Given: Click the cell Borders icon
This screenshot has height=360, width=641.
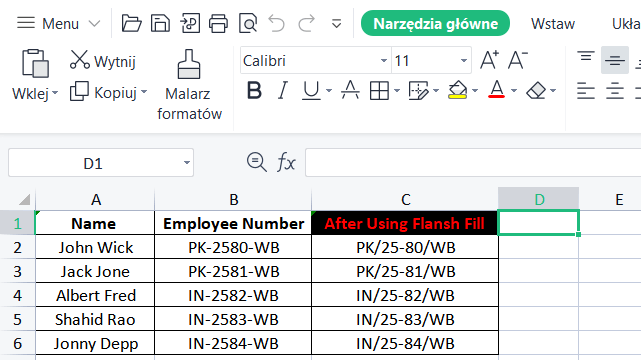Looking at the screenshot, I should 379,90.
